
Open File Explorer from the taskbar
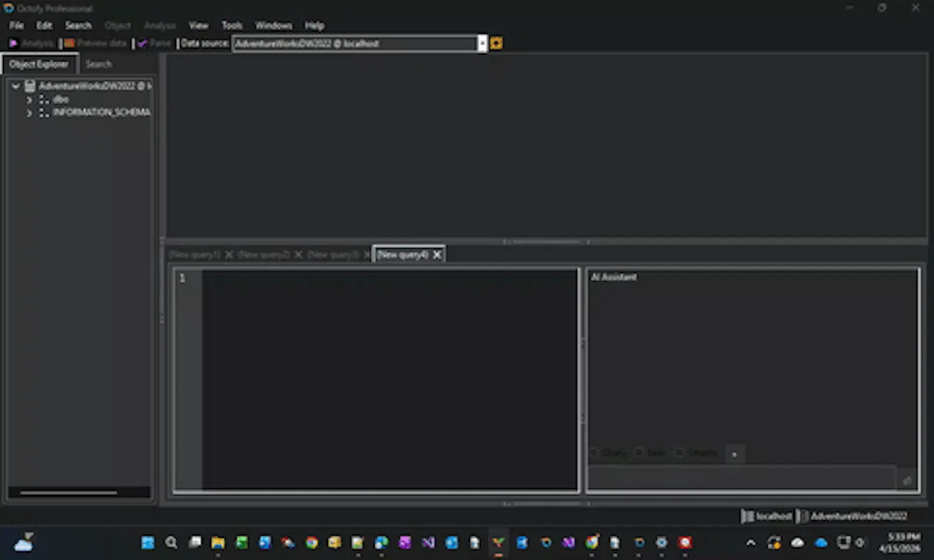tap(218, 542)
